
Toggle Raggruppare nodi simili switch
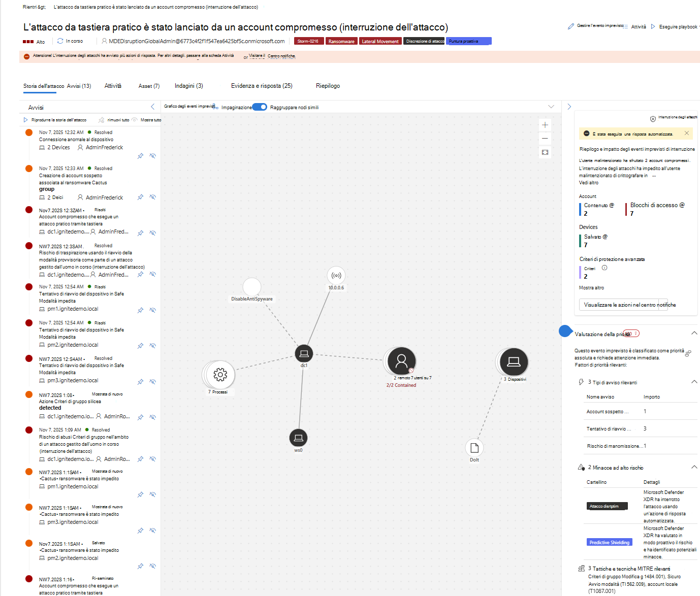pyautogui.click(x=260, y=107)
